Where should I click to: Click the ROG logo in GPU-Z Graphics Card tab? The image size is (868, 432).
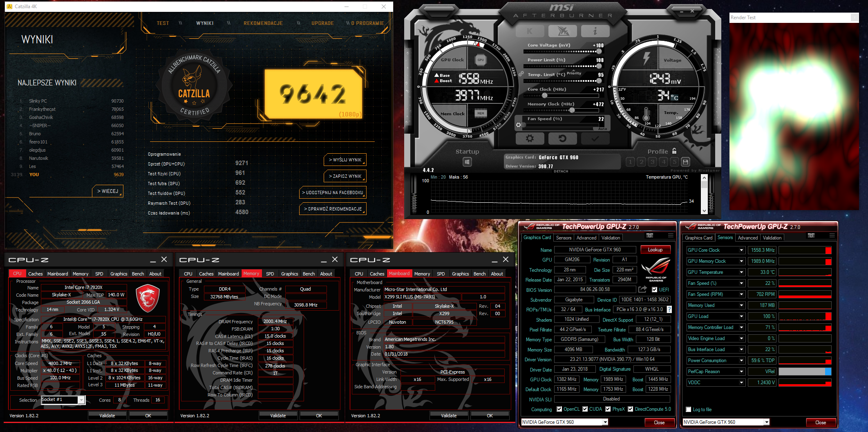656,270
